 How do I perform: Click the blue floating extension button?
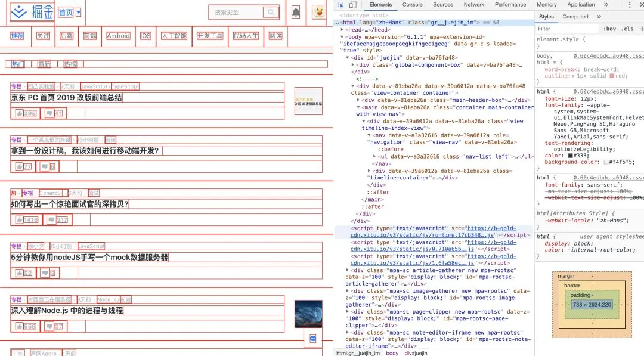[x=313, y=339]
